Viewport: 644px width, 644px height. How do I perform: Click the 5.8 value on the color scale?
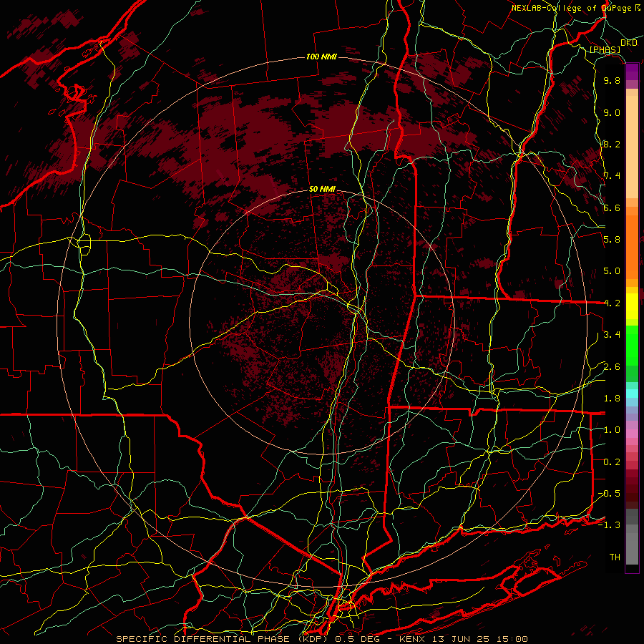tap(612, 240)
